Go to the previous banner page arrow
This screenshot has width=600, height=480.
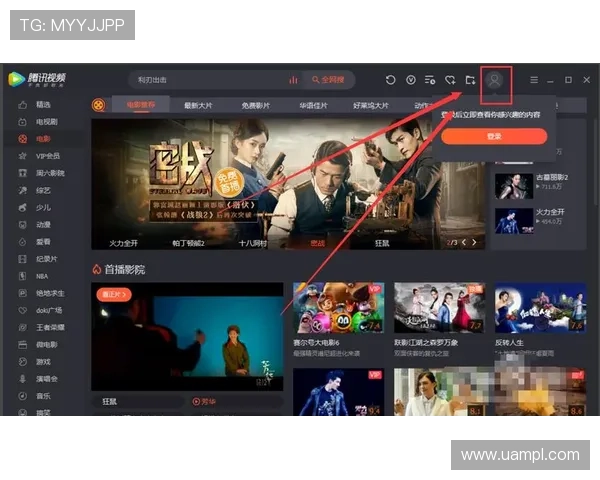pyautogui.click(x=464, y=242)
